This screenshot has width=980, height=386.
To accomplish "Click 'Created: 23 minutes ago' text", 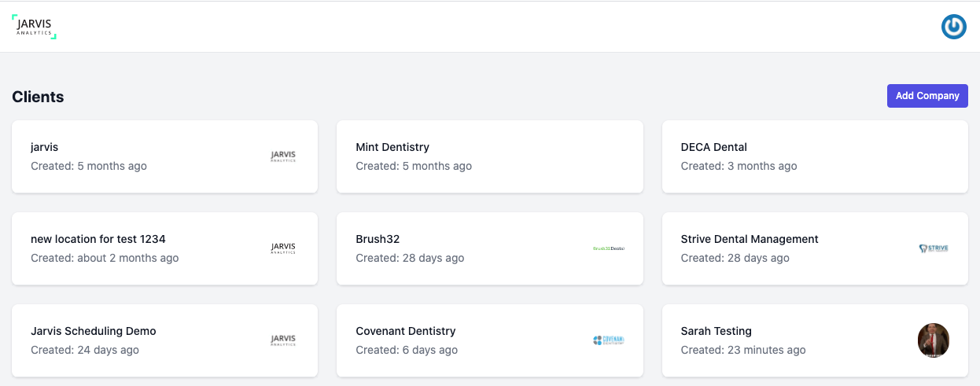I will [x=743, y=350].
